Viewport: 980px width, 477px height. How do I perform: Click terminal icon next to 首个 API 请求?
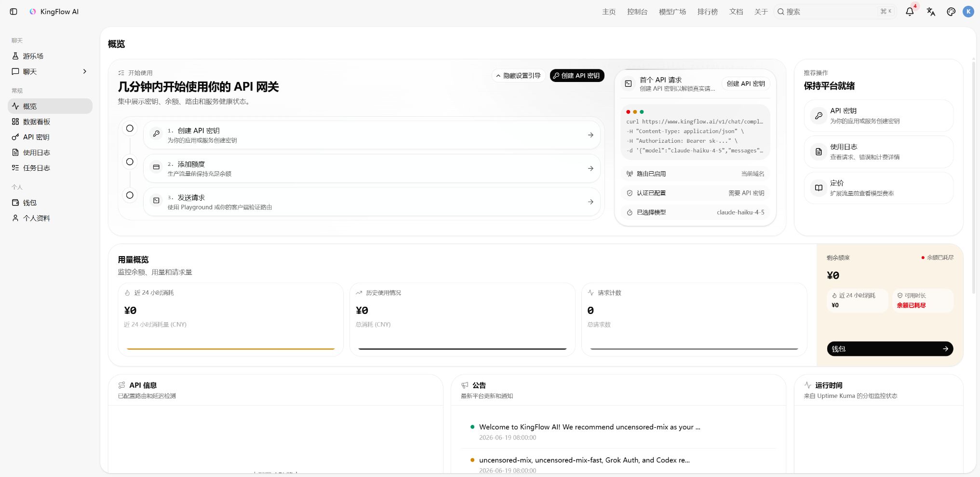pyautogui.click(x=629, y=83)
